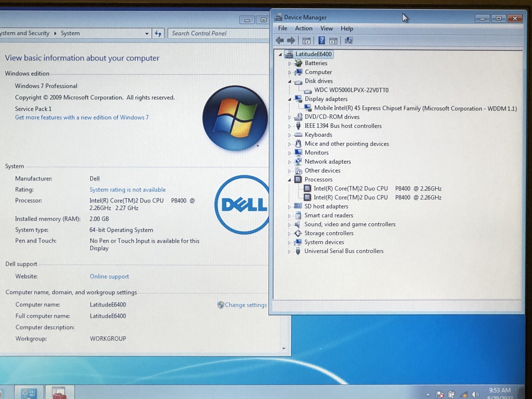Select Mobile Intel(R) 45 Express Chipset Family adapter
Viewport: 532px width, 399px height.
[x=415, y=108]
